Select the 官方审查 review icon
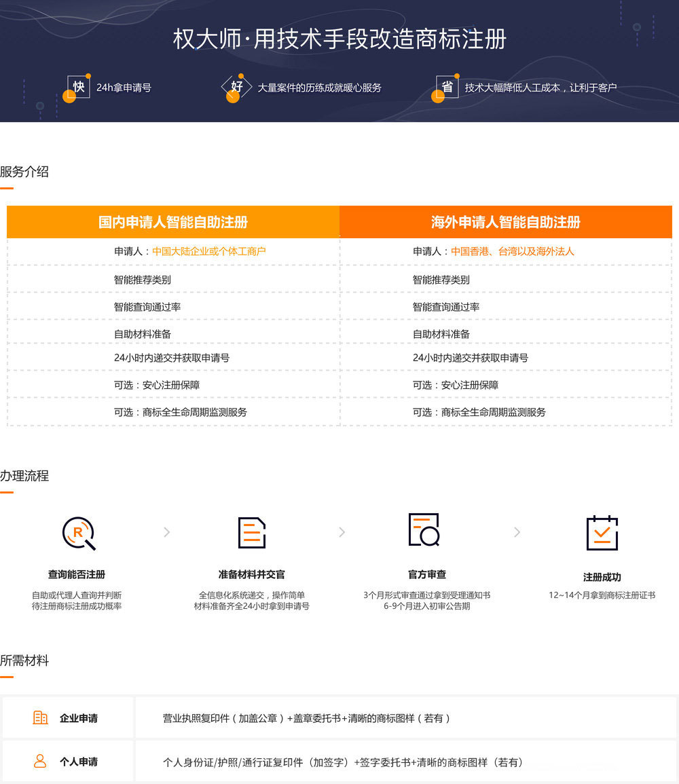679x784 pixels. point(424,529)
